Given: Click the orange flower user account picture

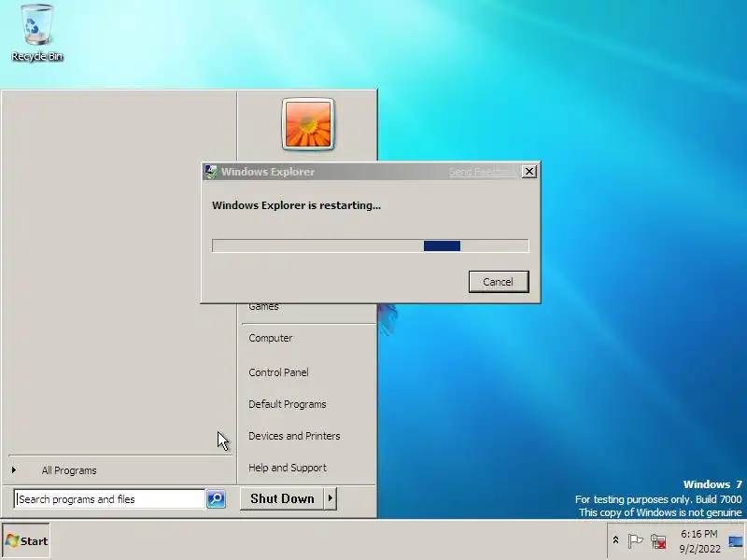Looking at the screenshot, I should pyautogui.click(x=308, y=124).
